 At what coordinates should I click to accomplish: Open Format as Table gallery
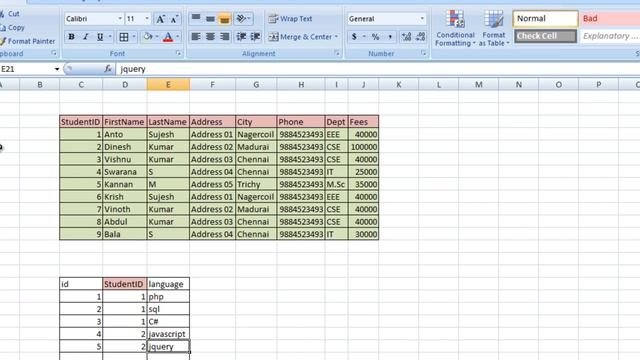(x=494, y=28)
